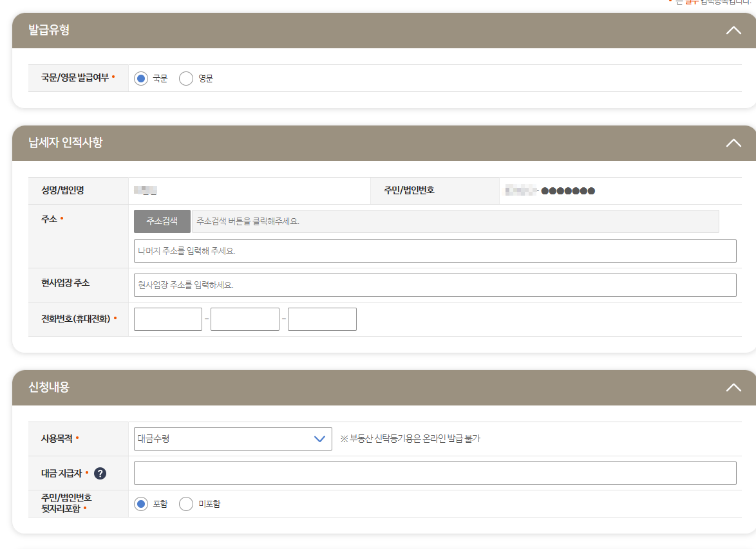Click the 나머지 주소 input field

pyautogui.click(x=435, y=250)
